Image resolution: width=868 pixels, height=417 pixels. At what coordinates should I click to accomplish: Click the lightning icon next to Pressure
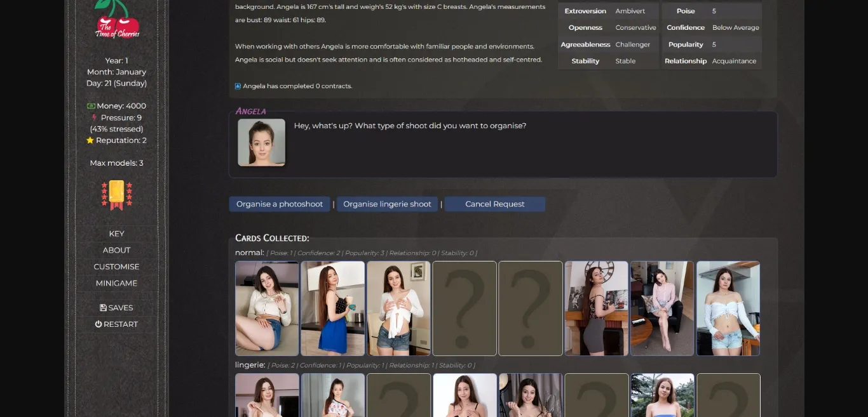[x=95, y=117]
